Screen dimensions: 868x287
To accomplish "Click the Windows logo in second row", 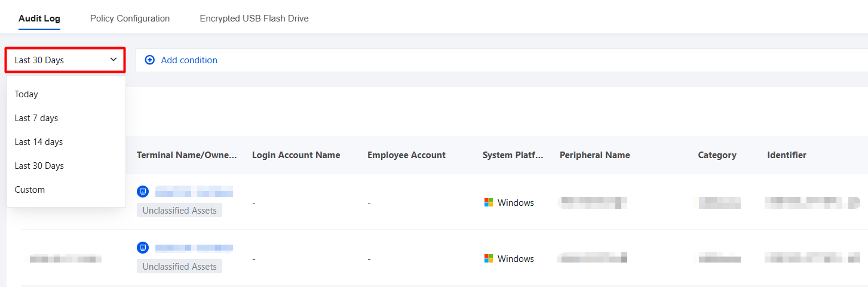I will coord(489,259).
